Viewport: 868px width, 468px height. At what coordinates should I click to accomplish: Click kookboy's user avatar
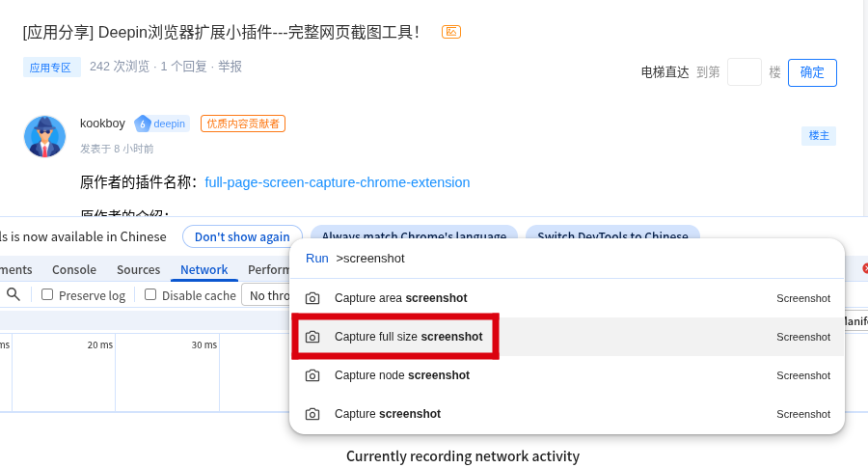click(44, 136)
